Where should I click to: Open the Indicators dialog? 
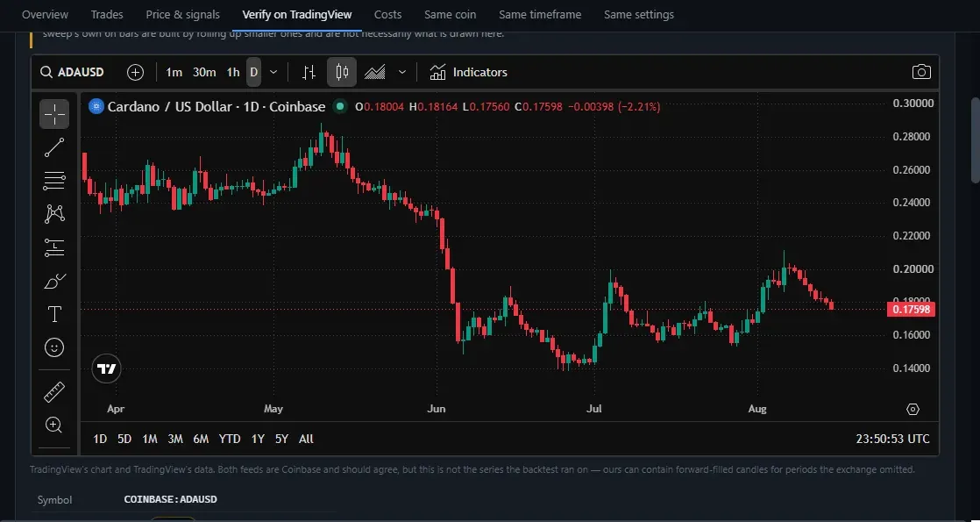tap(468, 72)
